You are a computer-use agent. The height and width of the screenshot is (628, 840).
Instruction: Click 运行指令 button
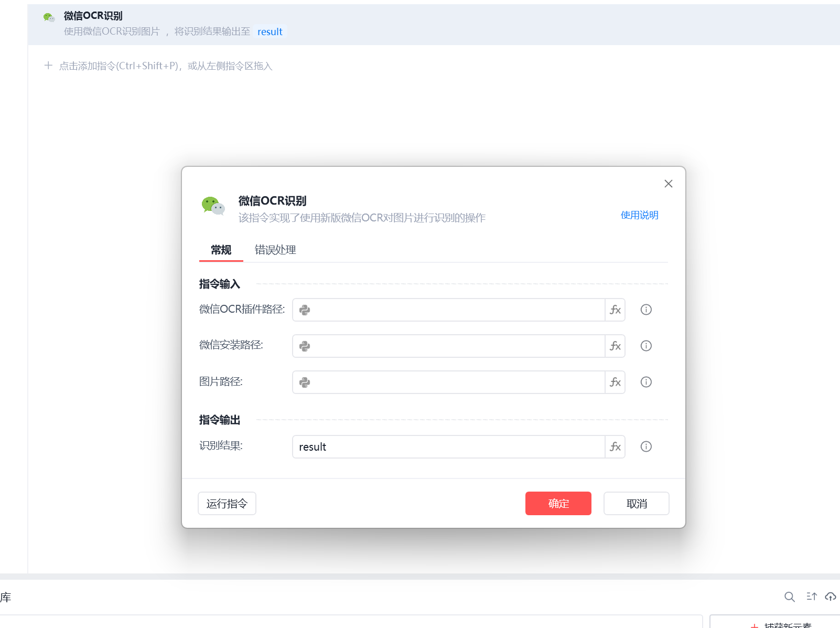pos(227,504)
